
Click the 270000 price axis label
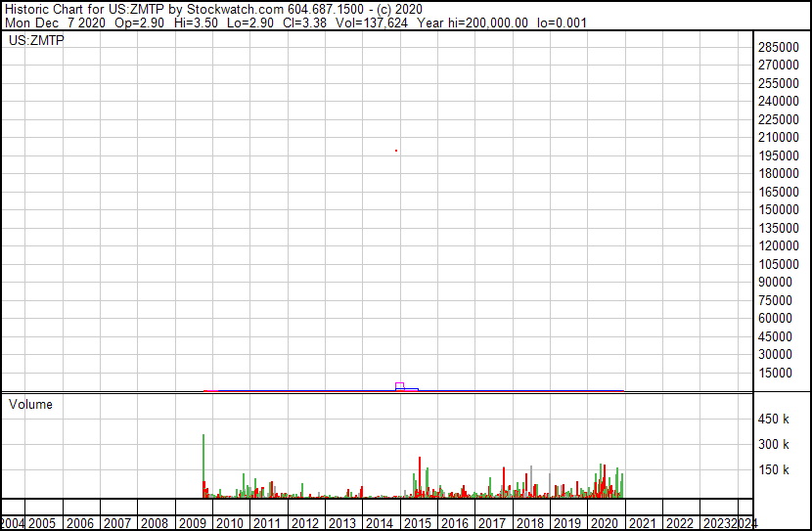[x=779, y=66]
